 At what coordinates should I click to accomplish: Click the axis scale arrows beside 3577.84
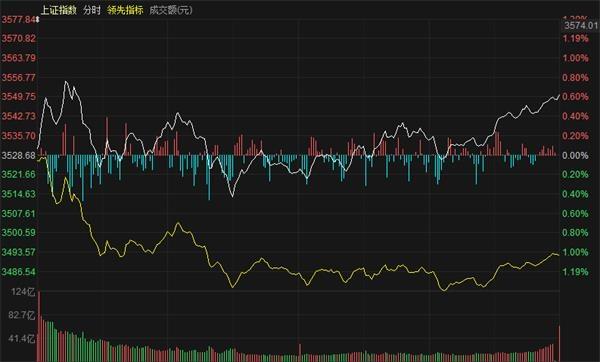pos(38,19)
